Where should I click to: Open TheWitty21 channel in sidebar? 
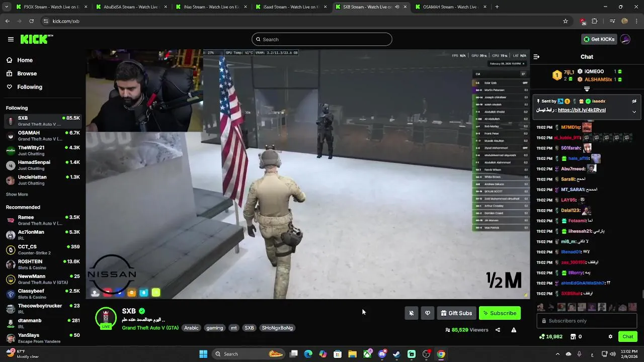tap(43, 150)
